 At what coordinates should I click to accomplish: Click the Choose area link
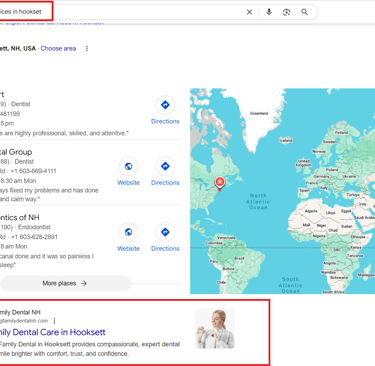tap(58, 49)
